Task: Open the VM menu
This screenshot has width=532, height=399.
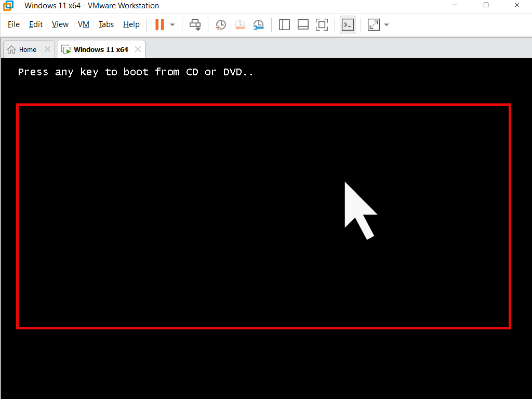Action: pyautogui.click(x=84, y=24)
